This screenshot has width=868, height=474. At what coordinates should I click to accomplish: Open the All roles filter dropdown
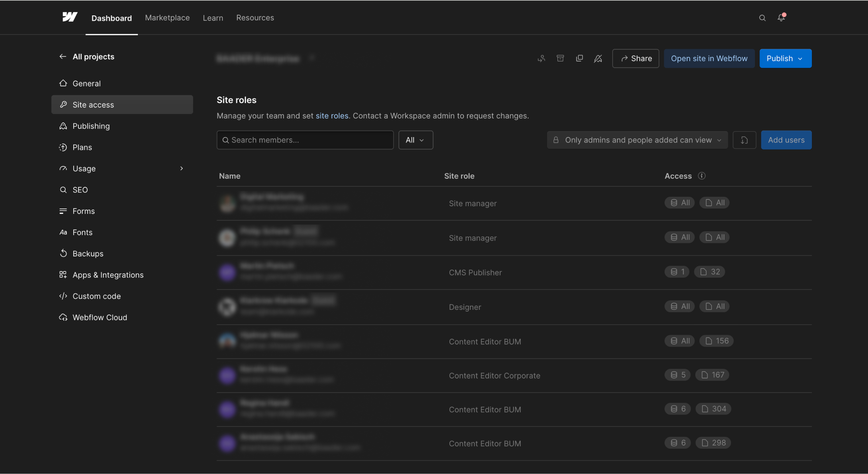(415, 140)
